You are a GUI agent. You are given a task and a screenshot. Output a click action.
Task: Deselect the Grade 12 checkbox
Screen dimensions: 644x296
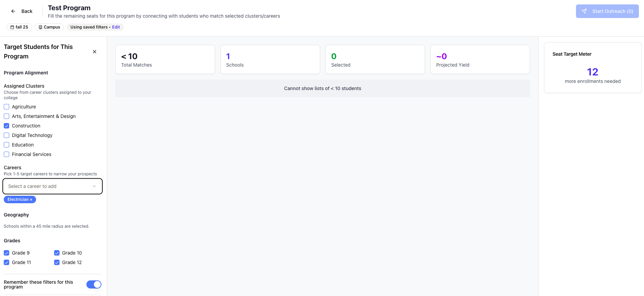[x=57, y=262]
